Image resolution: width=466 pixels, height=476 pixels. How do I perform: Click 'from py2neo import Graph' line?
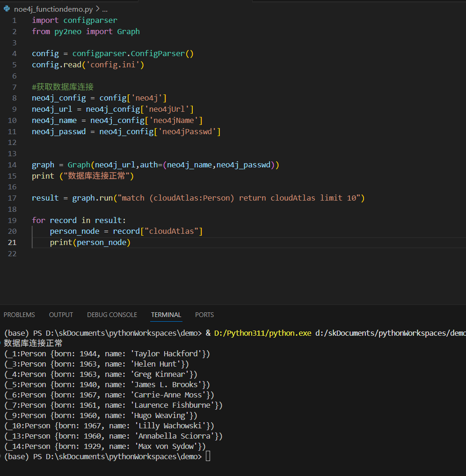86,32
